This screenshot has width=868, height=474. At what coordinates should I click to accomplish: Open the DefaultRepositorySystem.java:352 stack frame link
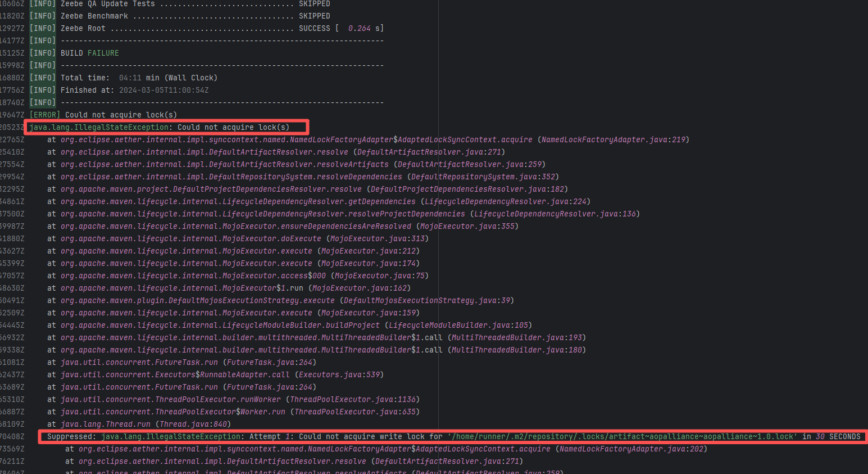[x=483, y=177]
